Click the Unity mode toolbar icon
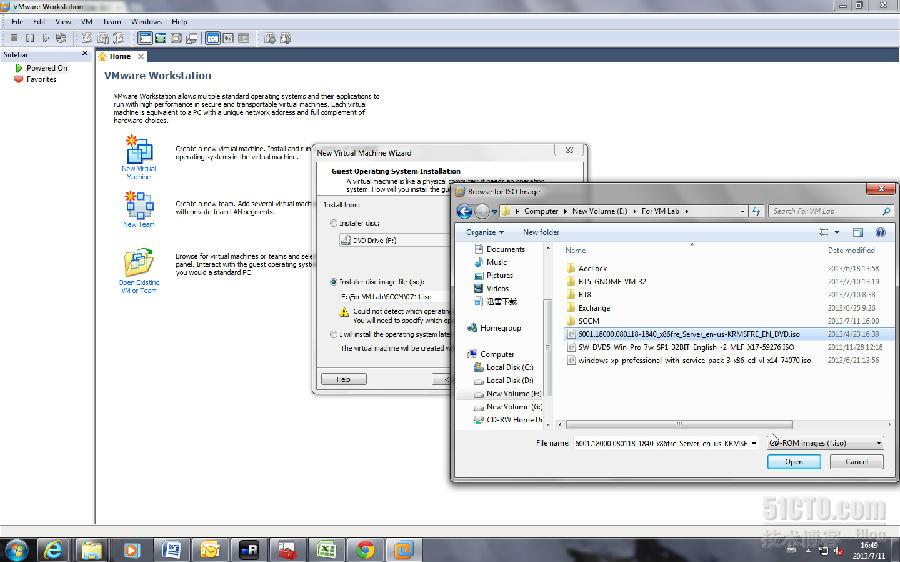 tap(192, 38)
